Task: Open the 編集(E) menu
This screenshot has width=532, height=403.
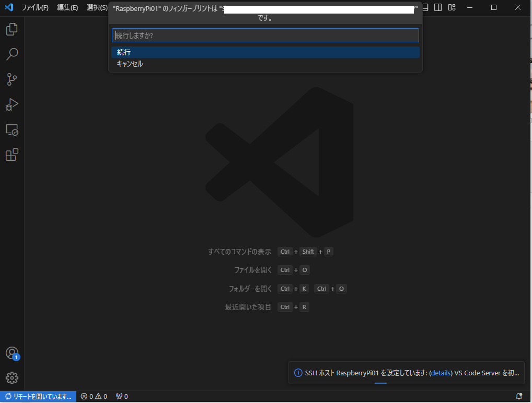Action: (67, 8)
